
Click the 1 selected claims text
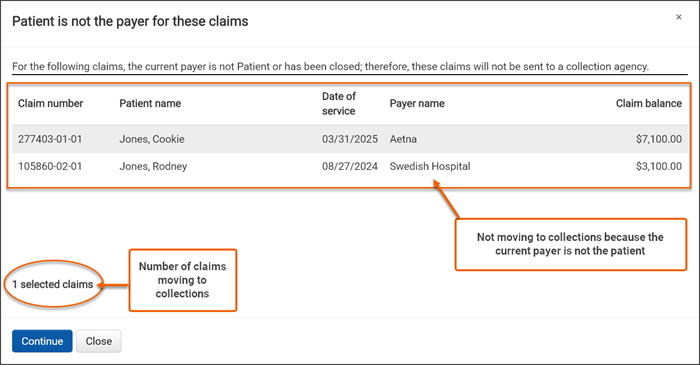point(53,284)
